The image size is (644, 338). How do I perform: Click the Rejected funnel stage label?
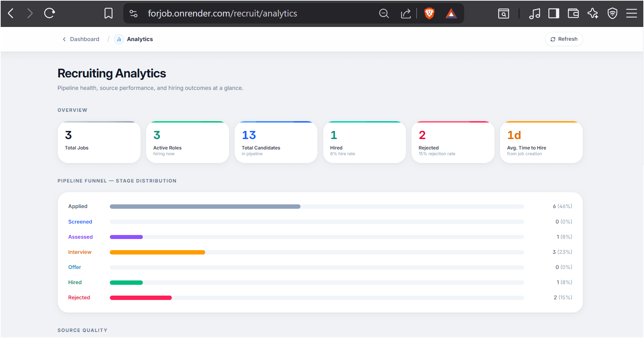pos(79,298)
